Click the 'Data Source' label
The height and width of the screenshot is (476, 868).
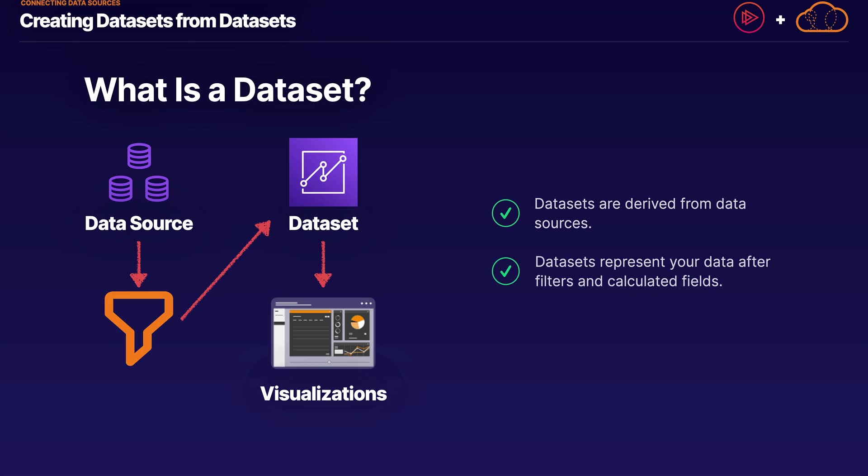pos(139,224)
